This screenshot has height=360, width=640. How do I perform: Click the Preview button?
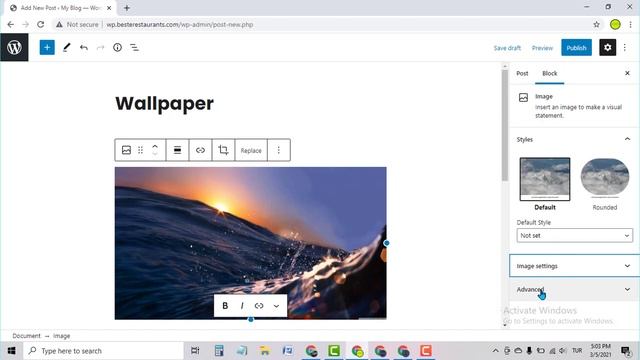pyautogui.click(x=542, y=48)
